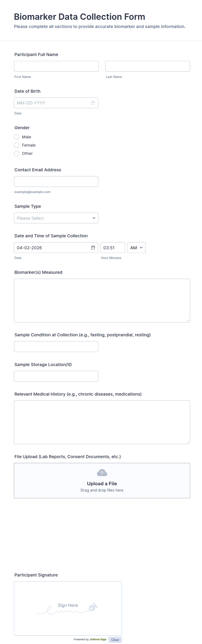The height and width of the screenshot is (644, 202).
Task: Click the Last Name field
Action: click(147, 66)
